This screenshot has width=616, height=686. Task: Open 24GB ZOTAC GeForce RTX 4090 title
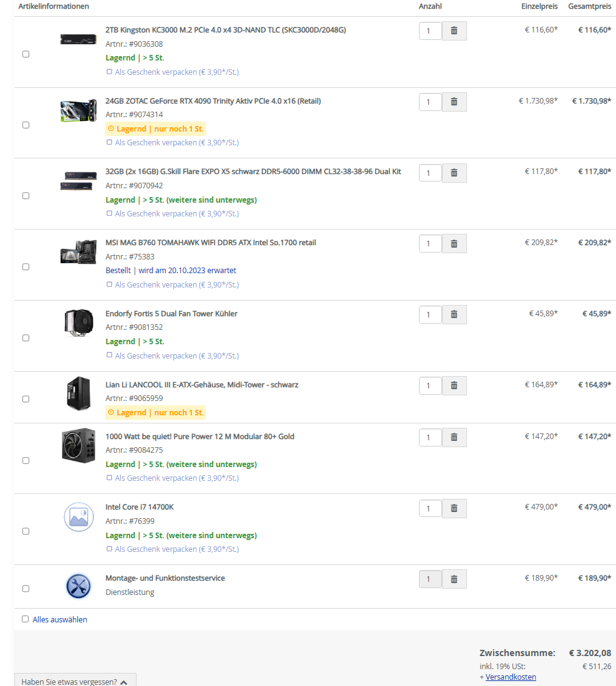click(213, 101)
